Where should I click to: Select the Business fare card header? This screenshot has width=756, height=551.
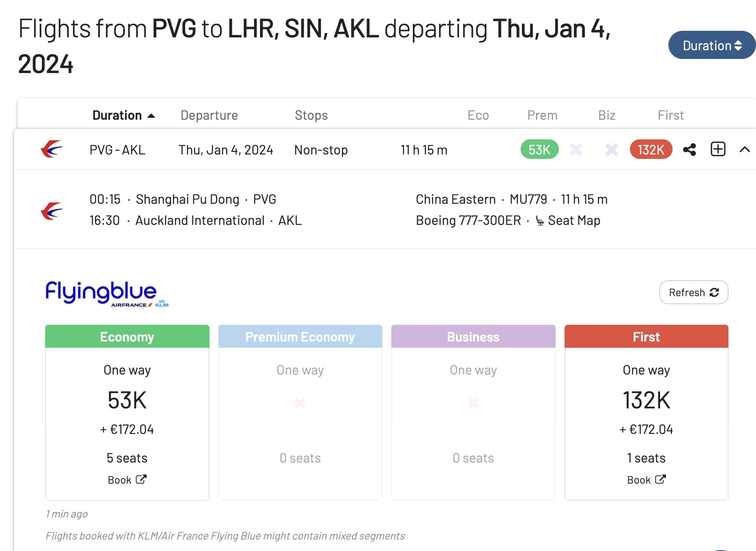point(473,337)
